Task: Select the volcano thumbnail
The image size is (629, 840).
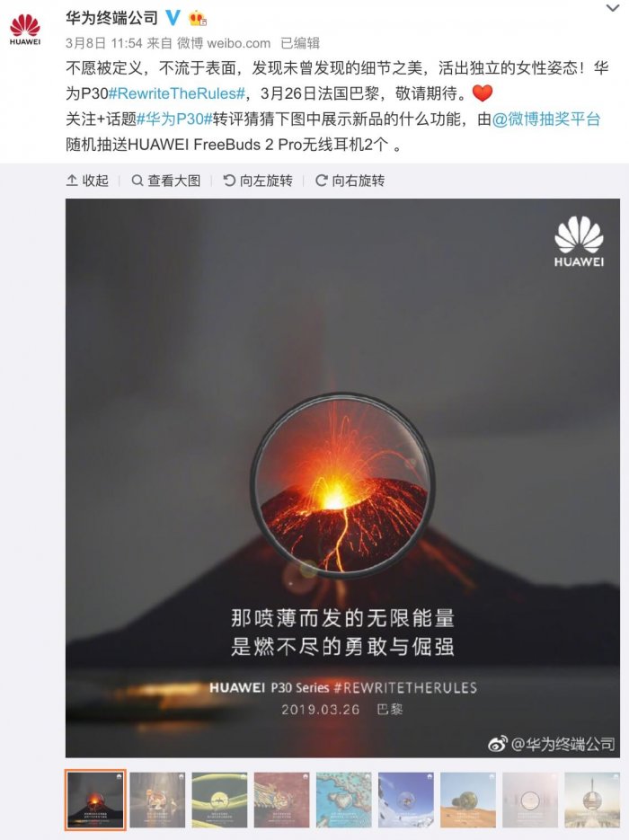Action: (95, 800)
